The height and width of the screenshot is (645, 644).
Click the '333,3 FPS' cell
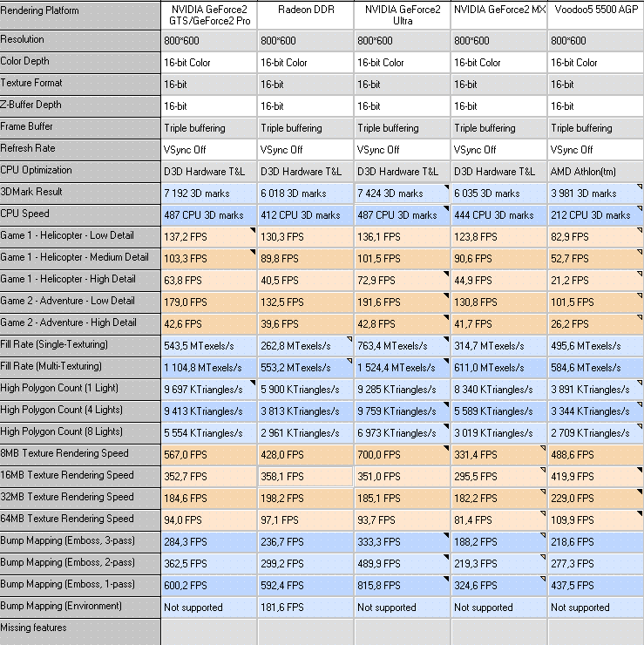click(x=403, y=542)
